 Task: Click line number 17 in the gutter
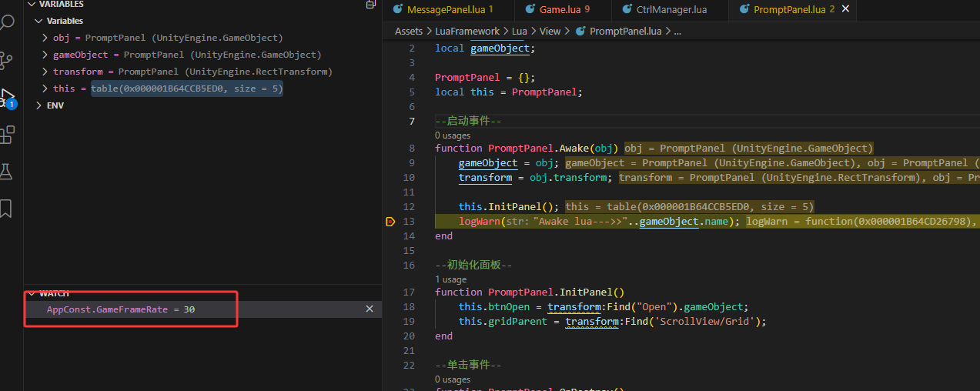tap(408, 292)
